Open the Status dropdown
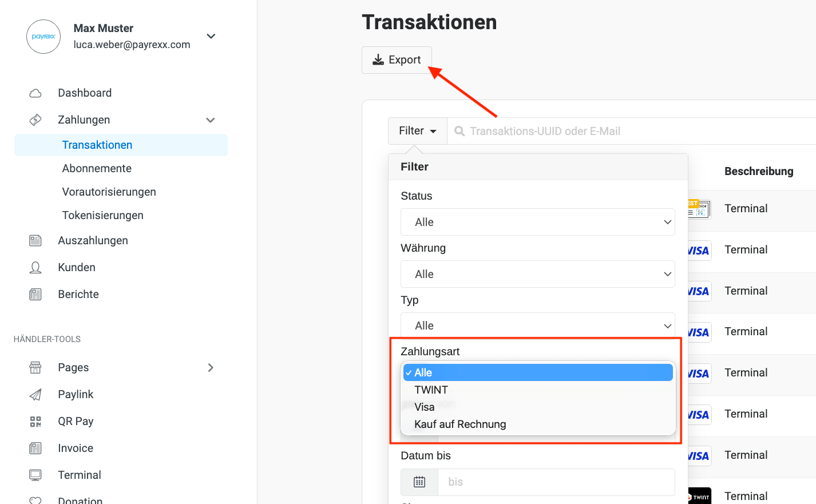Screen dimensions: 816x504 537,222
